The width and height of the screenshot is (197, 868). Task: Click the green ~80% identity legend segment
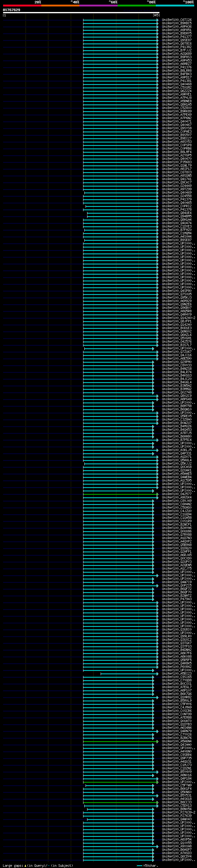(x=136, y=6)
